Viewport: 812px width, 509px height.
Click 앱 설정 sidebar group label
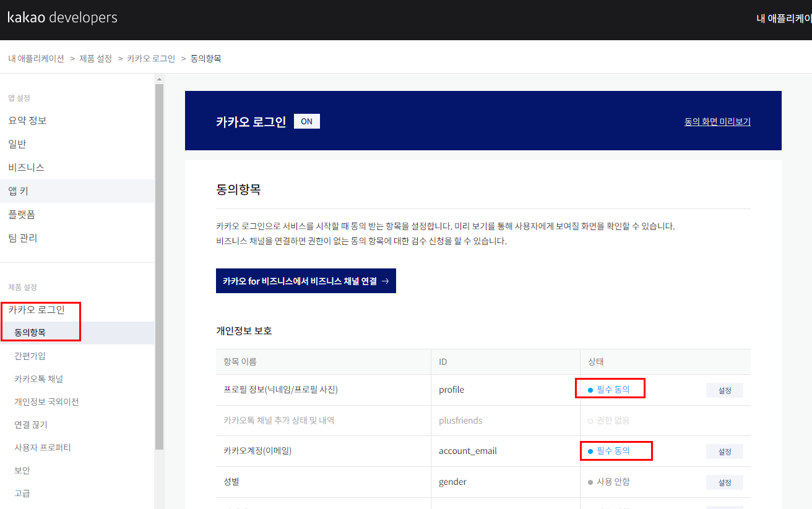tap(19, 98)
